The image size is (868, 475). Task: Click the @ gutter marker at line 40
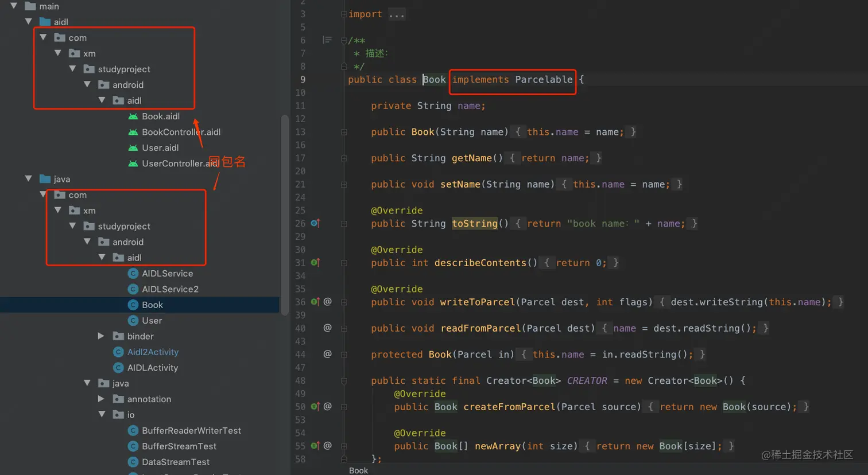(328, 328)
